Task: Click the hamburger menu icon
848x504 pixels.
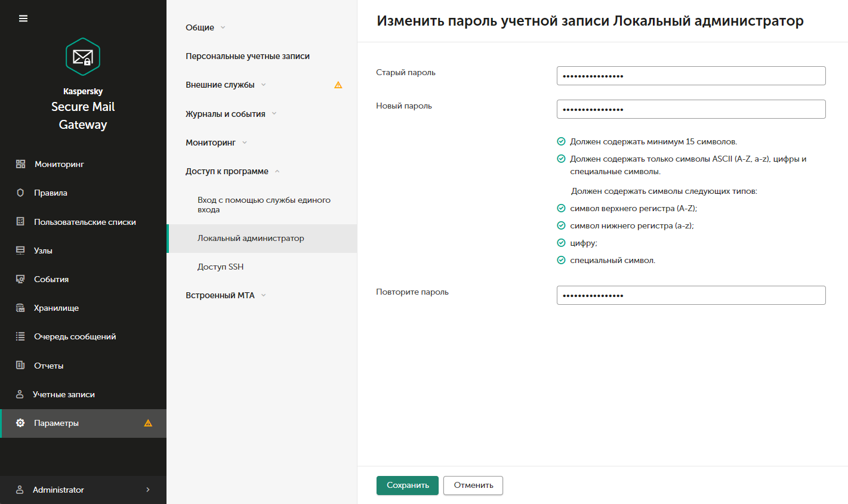Action: point(23,18)
